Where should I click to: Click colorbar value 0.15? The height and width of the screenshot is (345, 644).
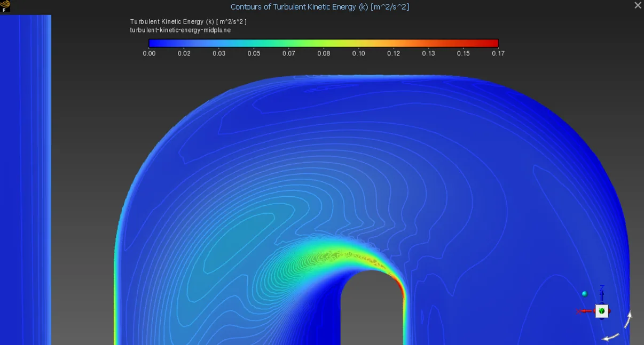click(x=464, y=53)
